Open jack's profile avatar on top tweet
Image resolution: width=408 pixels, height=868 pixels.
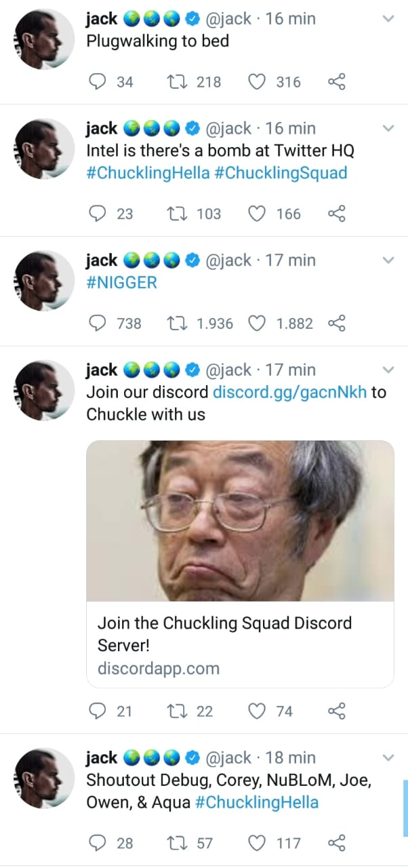[x=44, y=39]
